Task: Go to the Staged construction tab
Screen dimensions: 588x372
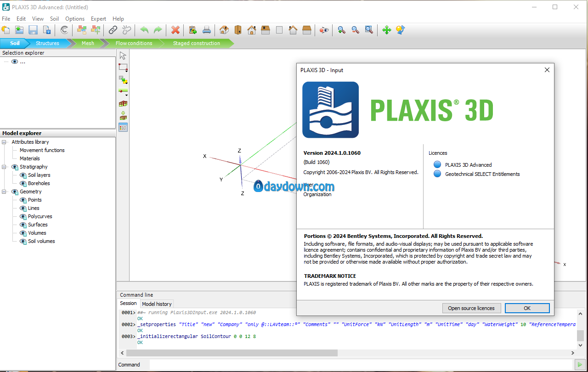Action: point(197,43)
